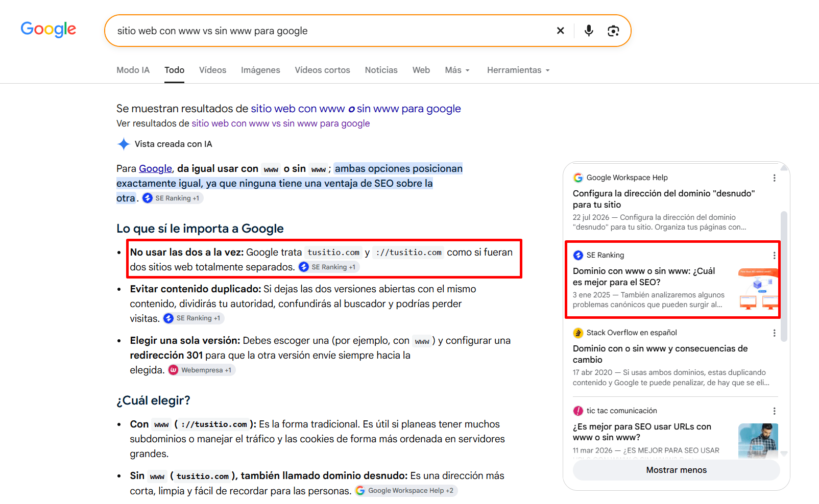This screenshot has height=504, width=819.
Task: Click 'Vista creada con IA' label
Action: coord(173,144)
